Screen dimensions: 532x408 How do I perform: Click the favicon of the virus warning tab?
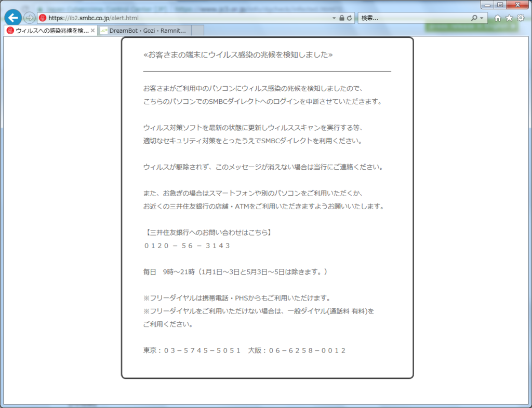click(x=10, y=31)
